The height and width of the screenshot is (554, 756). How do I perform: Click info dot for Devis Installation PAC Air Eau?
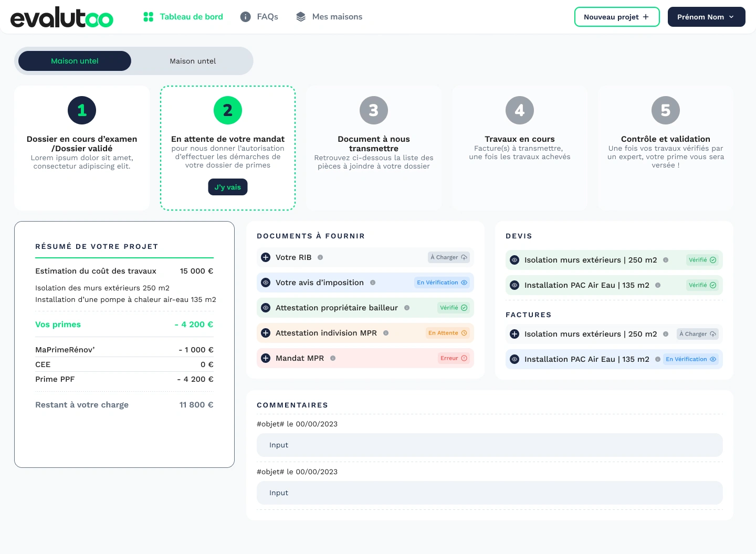(x=658, y=285)
